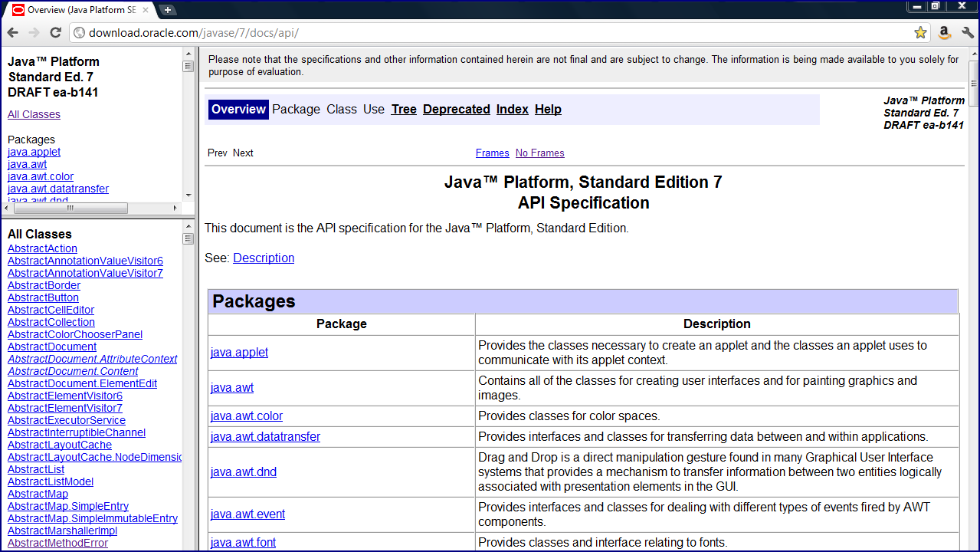Open java.awt.event link in Packages table
The height and width of the screenshot is (552, 980).
[x=247, y=514]
